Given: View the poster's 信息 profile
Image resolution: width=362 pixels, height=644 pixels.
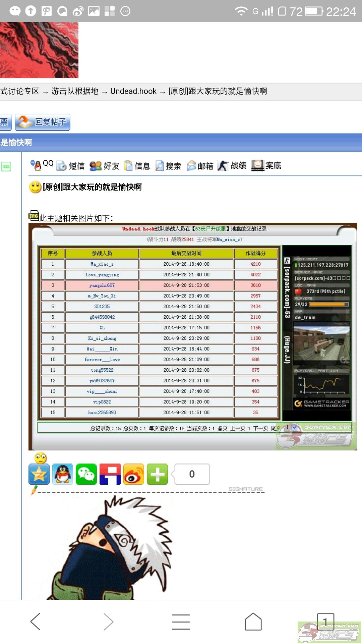Looking at the screenshot, I should point(137,166).
